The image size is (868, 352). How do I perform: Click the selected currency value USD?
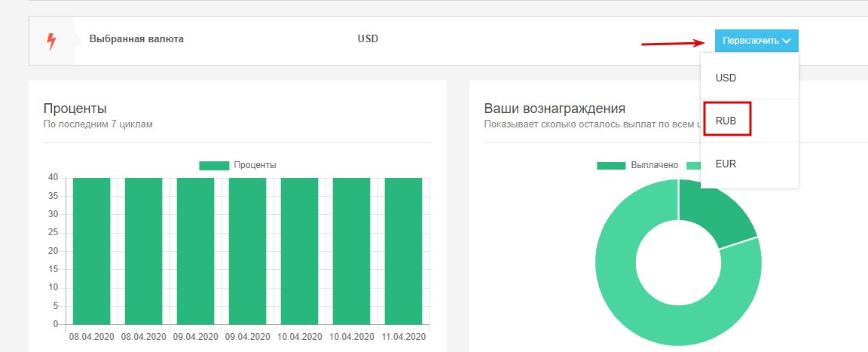368,39
